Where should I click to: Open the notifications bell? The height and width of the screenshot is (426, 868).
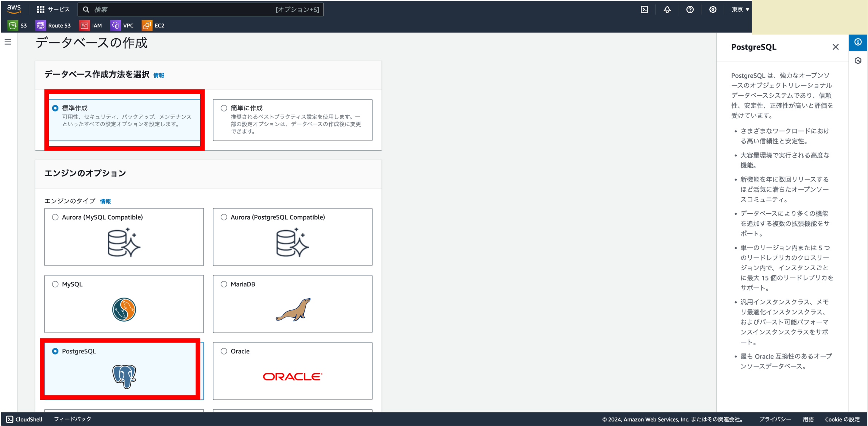[667, 9]
